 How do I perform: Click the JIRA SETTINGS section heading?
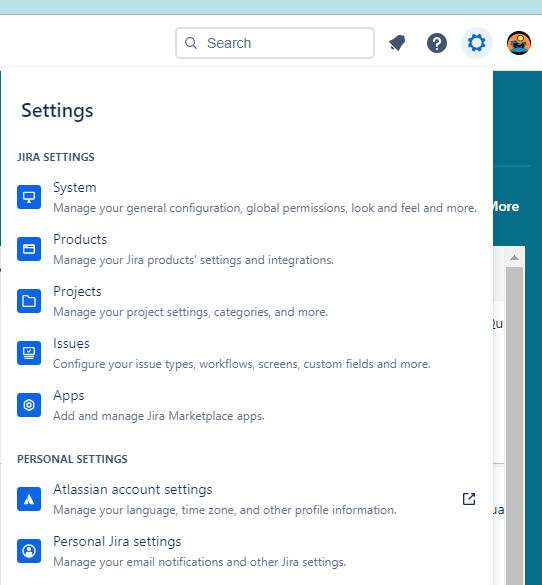(x=56, y=157)
